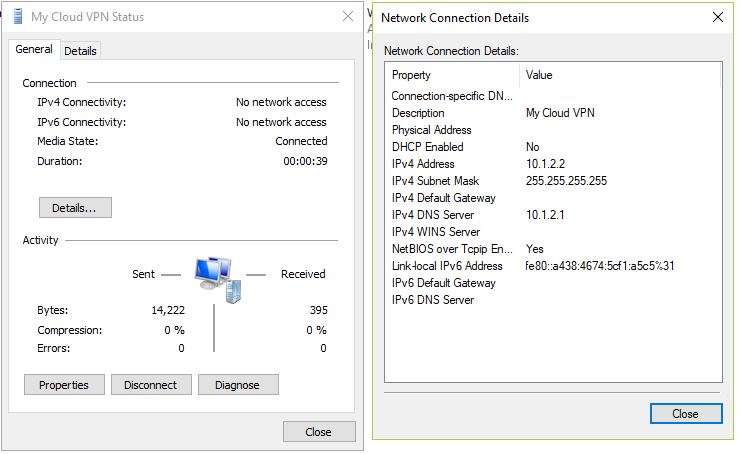This screenshot has height=454, width=740.
Task: Select the Link-local IPv6 Address row
Action: [553, 266]
